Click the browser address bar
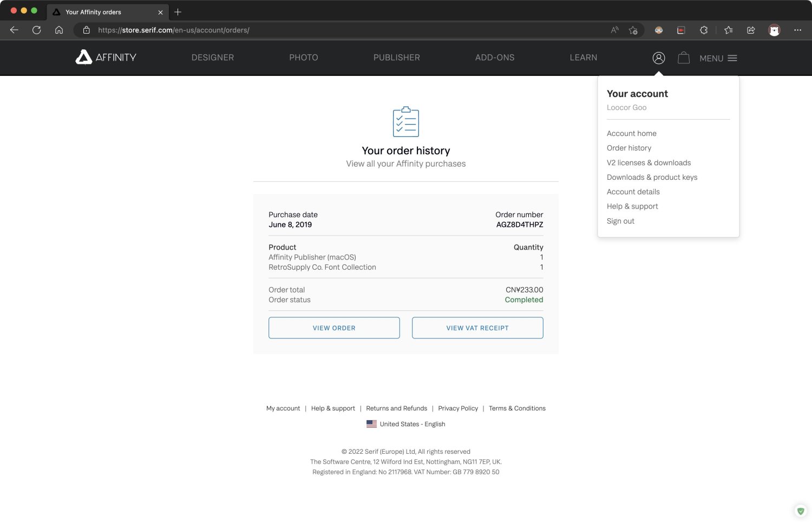Image resolution: width=812 pixels, height=522 pixels. point(346,30)
